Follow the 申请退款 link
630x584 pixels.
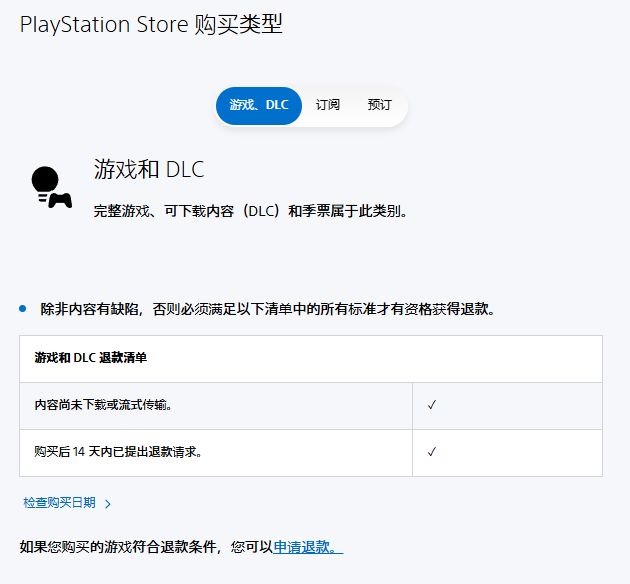pyautogui.click(x=307, y=547)
